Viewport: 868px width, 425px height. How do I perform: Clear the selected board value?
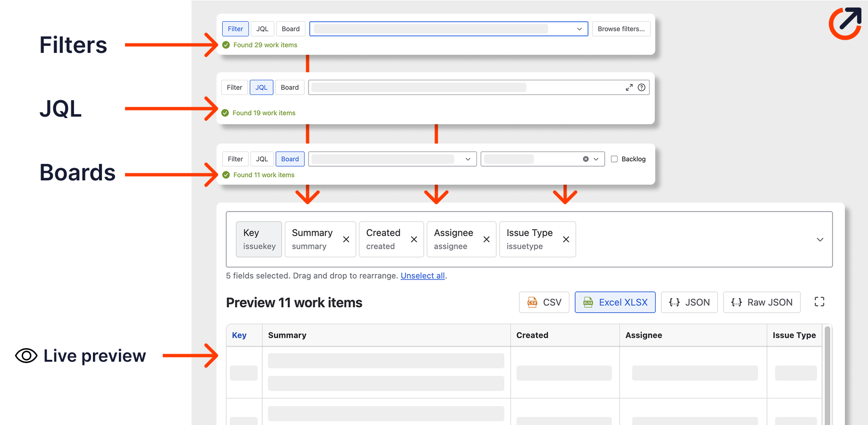point(585,159)
